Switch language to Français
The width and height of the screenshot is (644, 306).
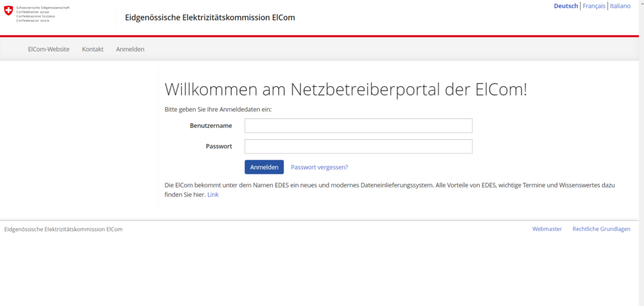click(594, 6)
